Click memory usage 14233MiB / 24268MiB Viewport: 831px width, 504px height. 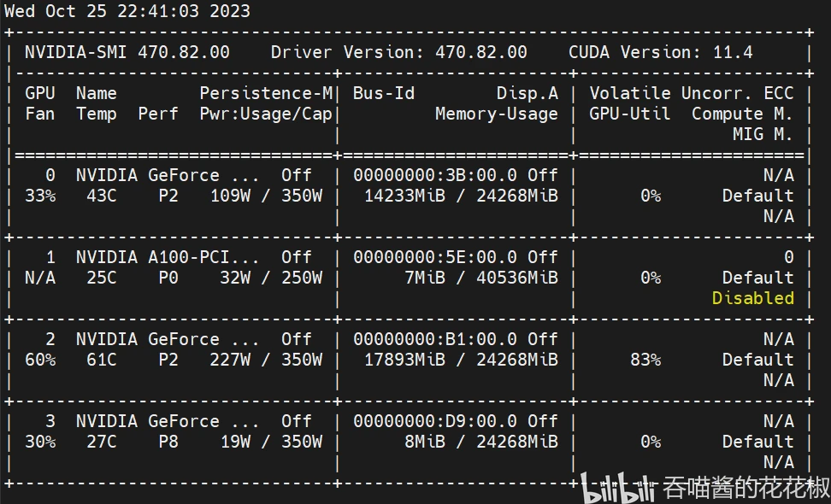click(x=461, y=196)
